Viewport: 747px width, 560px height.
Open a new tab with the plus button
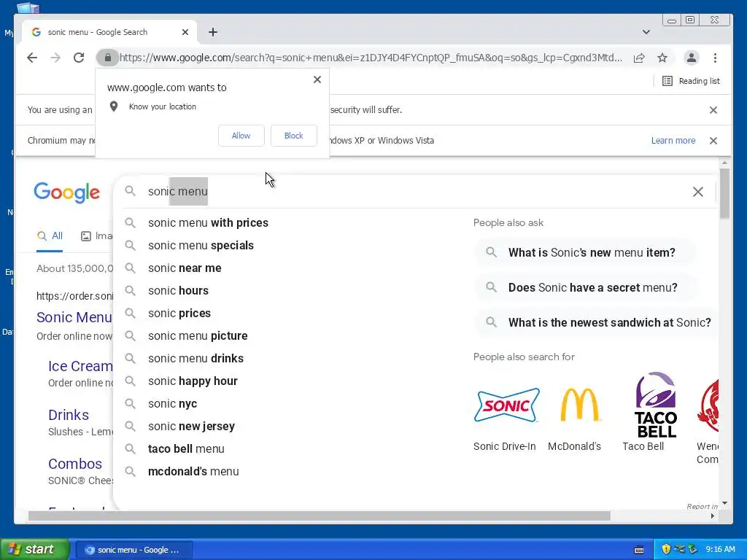(213, 32)
